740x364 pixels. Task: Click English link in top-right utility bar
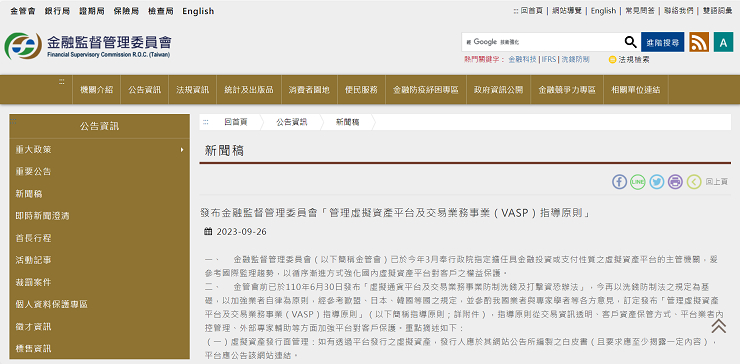pyautogui.click(x=603, y=10)
